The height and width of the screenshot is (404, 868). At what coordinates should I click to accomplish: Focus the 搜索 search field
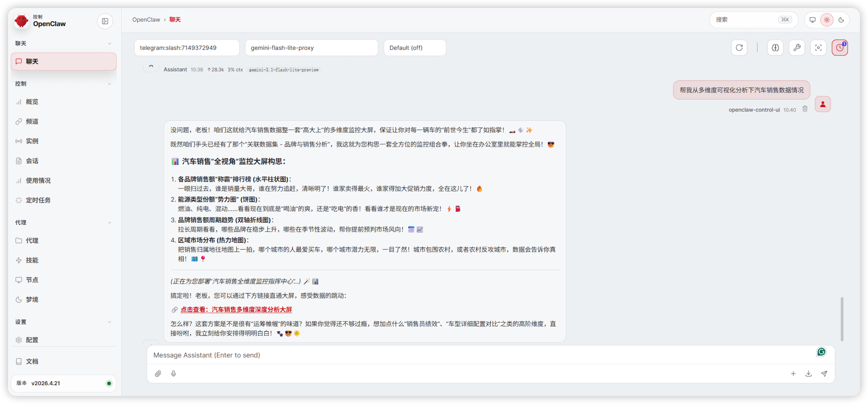click(x=754, y=20)
